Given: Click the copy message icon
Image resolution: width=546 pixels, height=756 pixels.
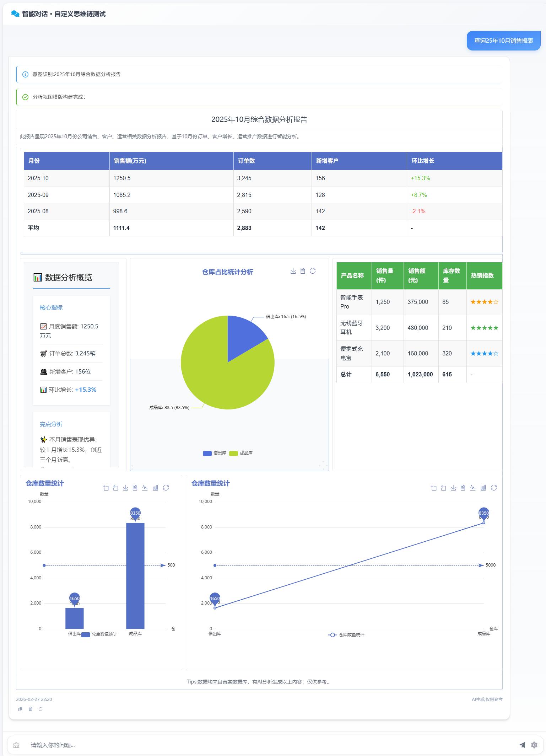Looking at the screenshot, I should [20, 709].
